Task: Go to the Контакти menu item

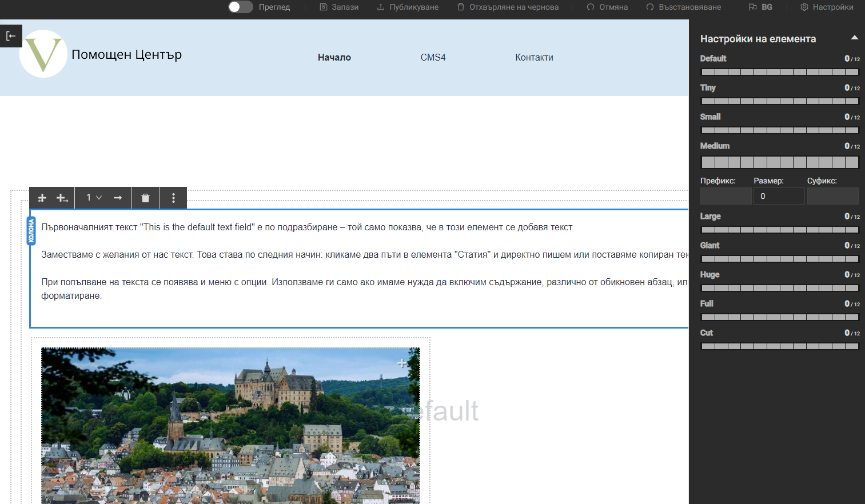Action: click(x=534, y=57)
